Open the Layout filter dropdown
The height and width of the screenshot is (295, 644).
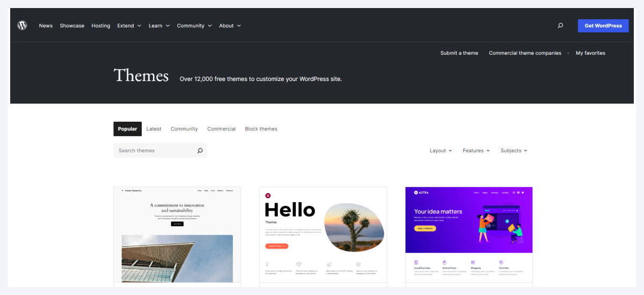pyautogui.click(x=441, y=151)
